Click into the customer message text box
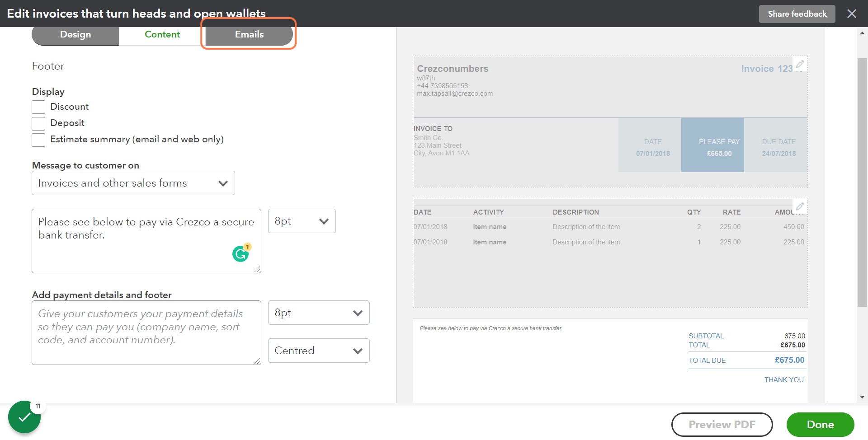 tap(146, 241)
